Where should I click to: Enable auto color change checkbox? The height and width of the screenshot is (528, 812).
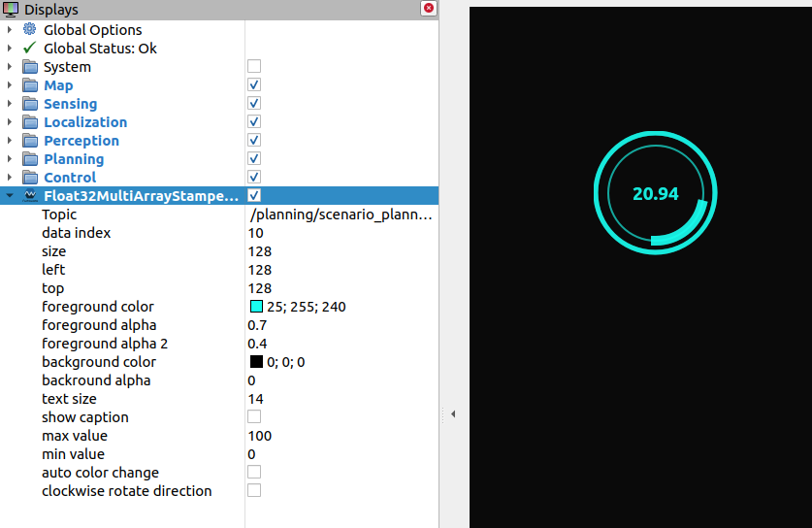pos(254,473)
